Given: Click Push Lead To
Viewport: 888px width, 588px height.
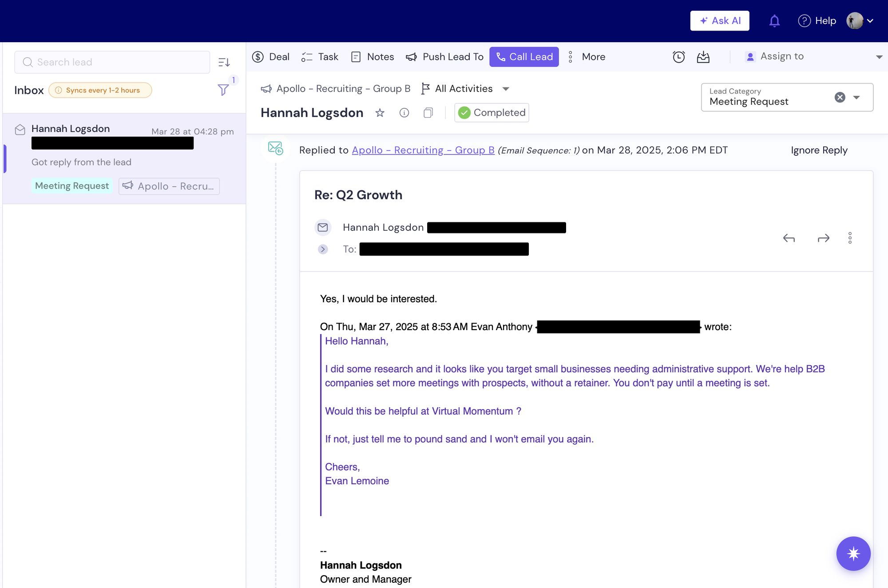Looking at the screenshot, I should pyautogui.click(x=444, y=57).
